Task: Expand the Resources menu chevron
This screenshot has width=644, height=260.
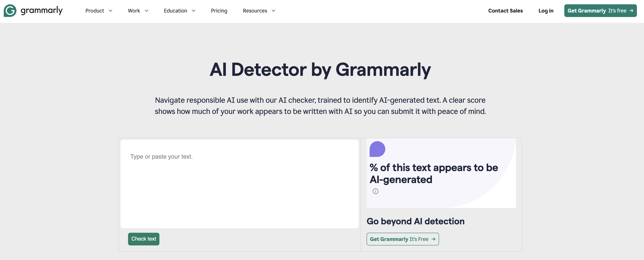Action: [273, 11]
